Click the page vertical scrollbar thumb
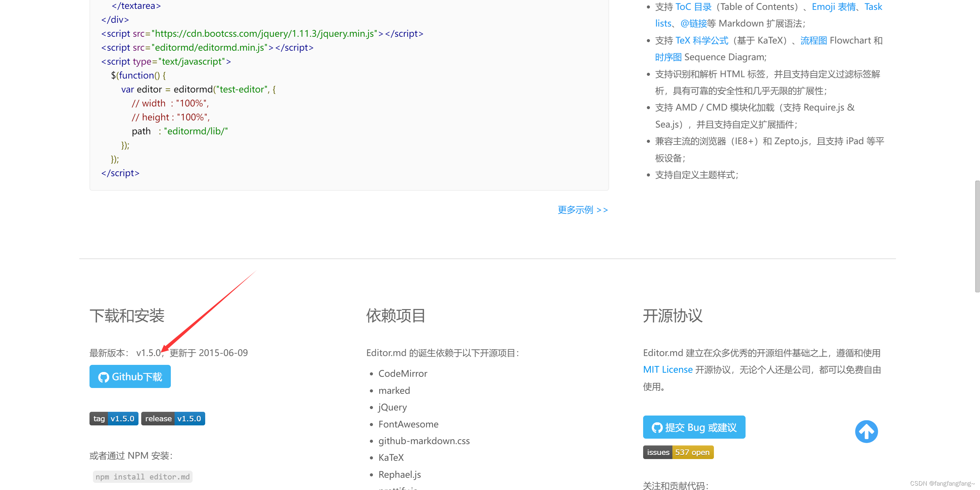This screenshot has width=980, height=490. click(977, 236)
